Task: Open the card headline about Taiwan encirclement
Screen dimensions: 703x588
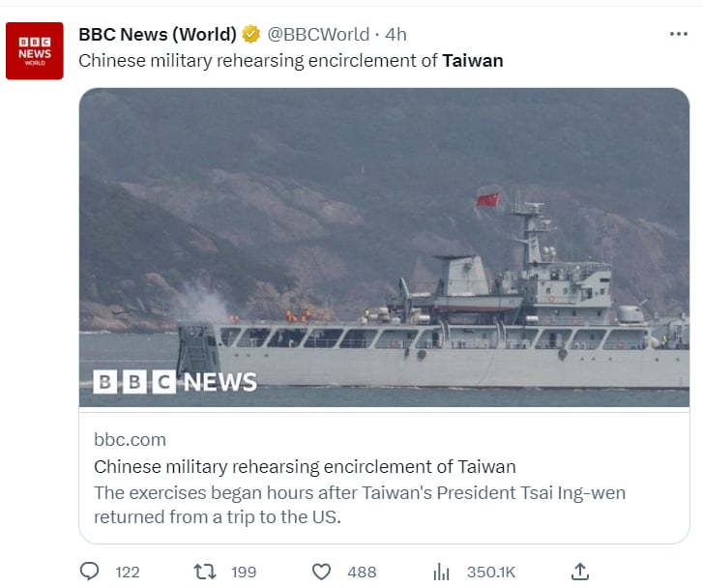Action: pos(305,466)
